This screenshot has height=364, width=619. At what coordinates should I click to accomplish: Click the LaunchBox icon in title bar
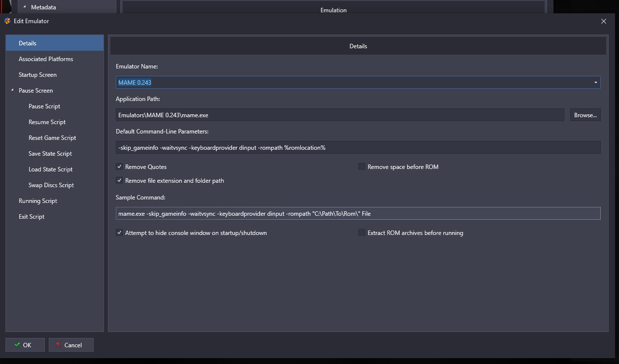(x=7, y=21)
